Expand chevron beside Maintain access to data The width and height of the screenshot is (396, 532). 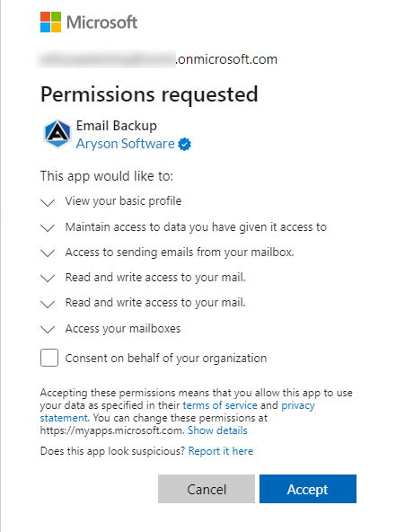(48, 228)
